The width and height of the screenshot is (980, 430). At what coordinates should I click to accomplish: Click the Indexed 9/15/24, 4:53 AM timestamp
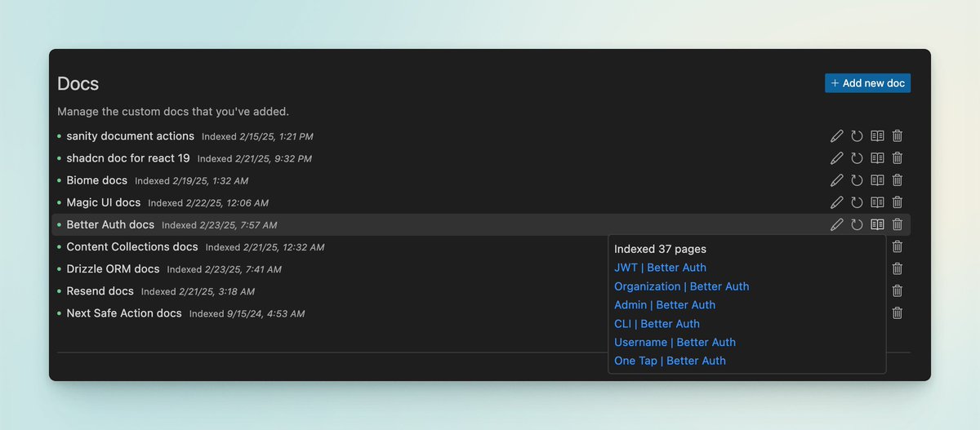[247, 313]
